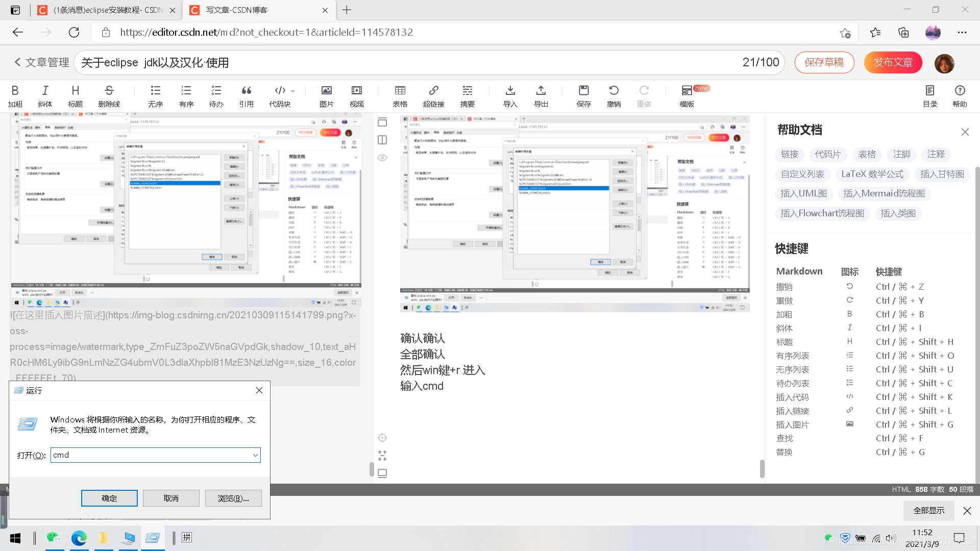
Task: Export the article using the 导出 icon
Action: coord(541,96)
